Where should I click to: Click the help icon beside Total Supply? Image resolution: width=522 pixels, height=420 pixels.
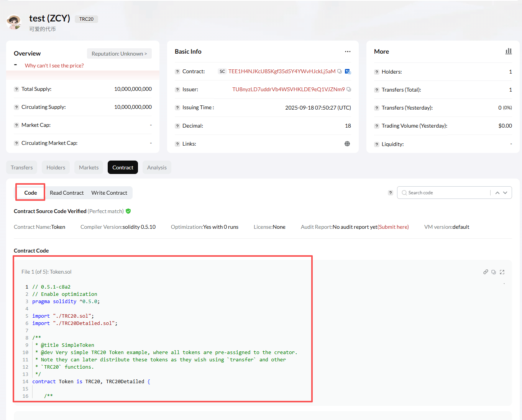click(x=16, y=89)
